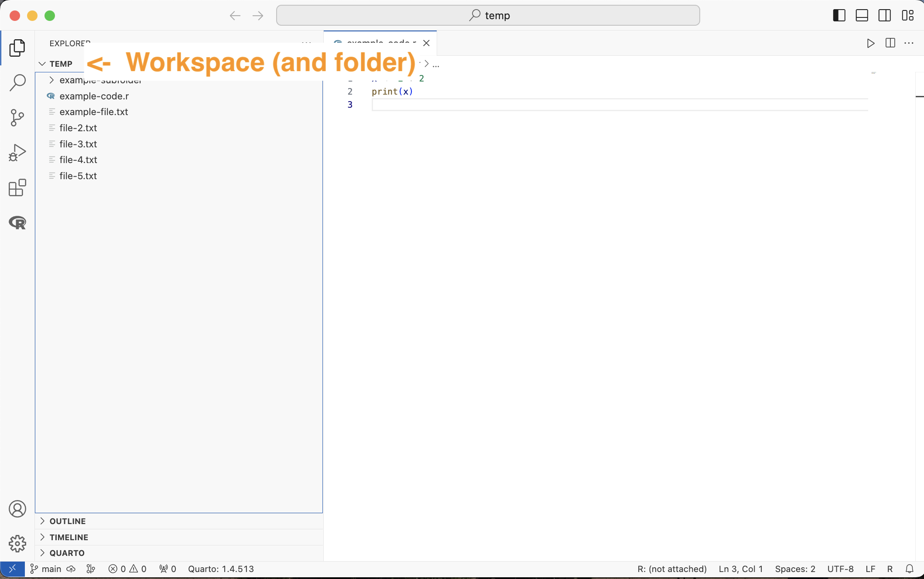Click the temp command center search box
Image resolution: width=924 pixels, height=579 pixels.
(x=488, y=16)
